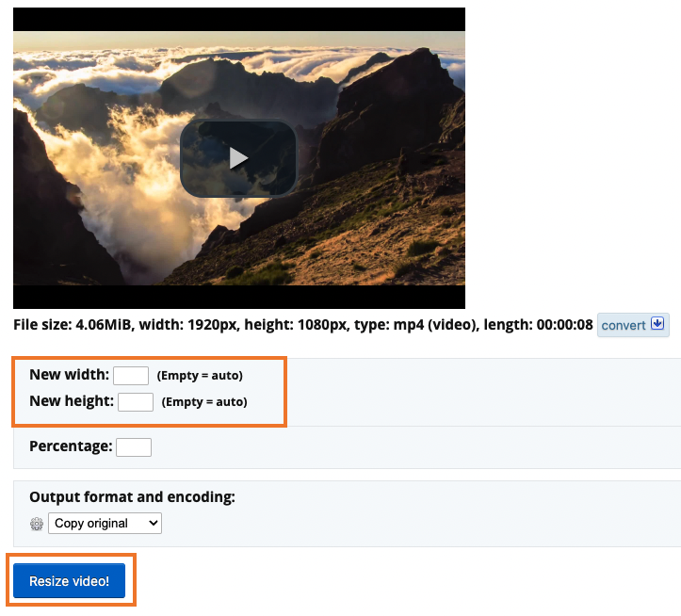Image resolution: width=681 pixels, height=616 pixels.
Task: Click the New width label
Action: tap(69, 375)
